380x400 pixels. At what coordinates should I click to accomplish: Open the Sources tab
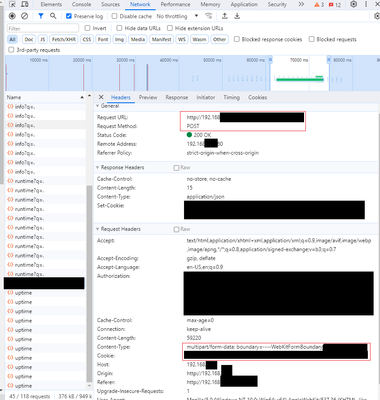110,4
